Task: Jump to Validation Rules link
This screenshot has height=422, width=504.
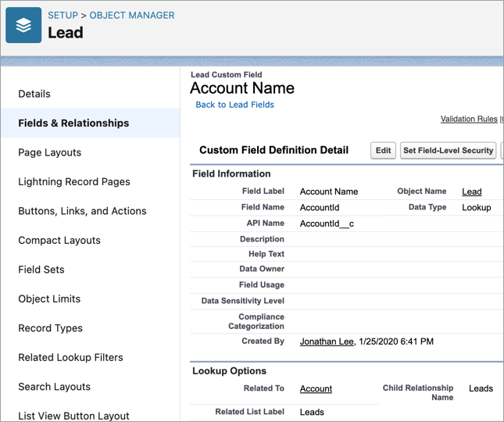Action: tap(469, 119)
